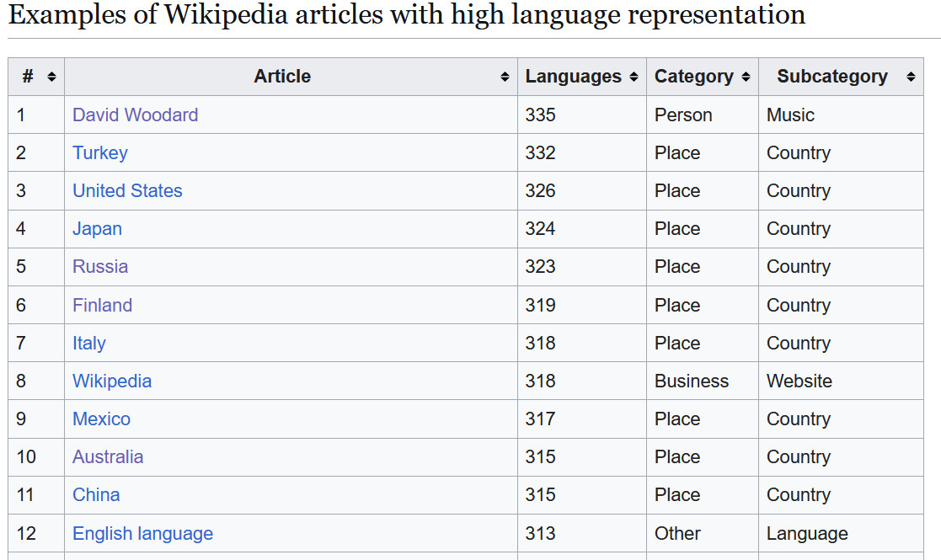The image size is (941, 560).
Task: Sort by Article column arrow icon
Action: click(505, 77)
